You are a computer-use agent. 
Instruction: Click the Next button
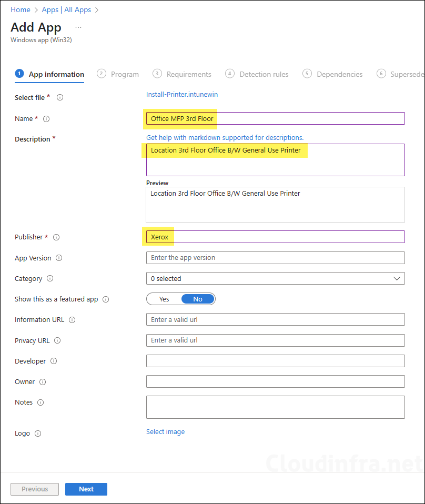(x=86, y=489)
